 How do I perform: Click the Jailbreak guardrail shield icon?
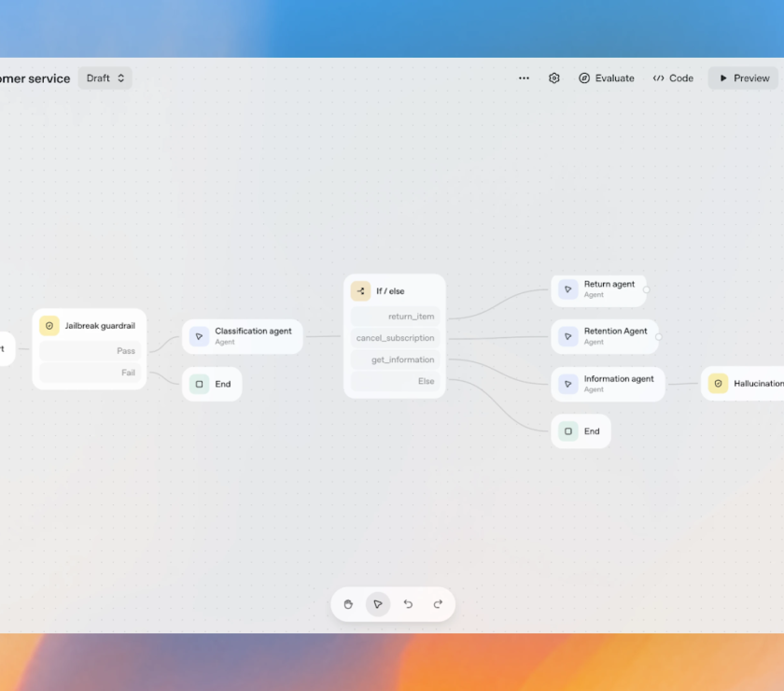[49, 326]
